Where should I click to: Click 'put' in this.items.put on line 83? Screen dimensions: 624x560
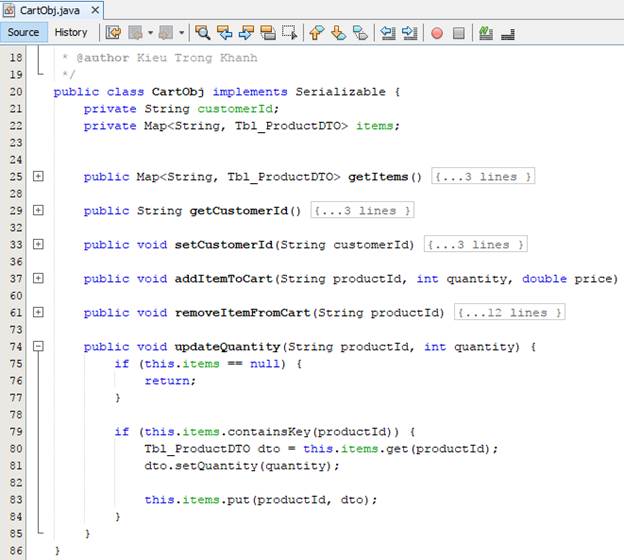238,500
